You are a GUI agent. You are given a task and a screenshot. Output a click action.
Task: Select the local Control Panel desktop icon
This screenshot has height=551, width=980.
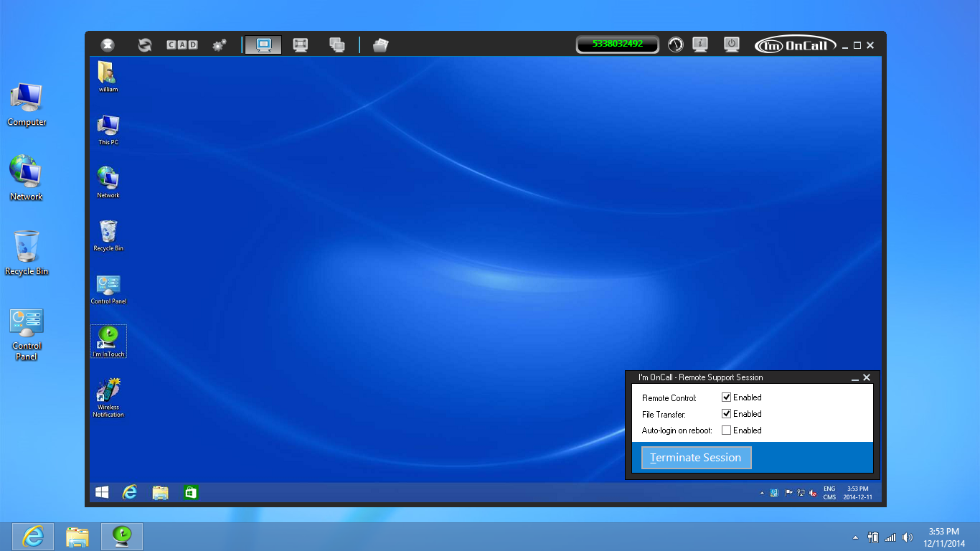coord(27,334)
